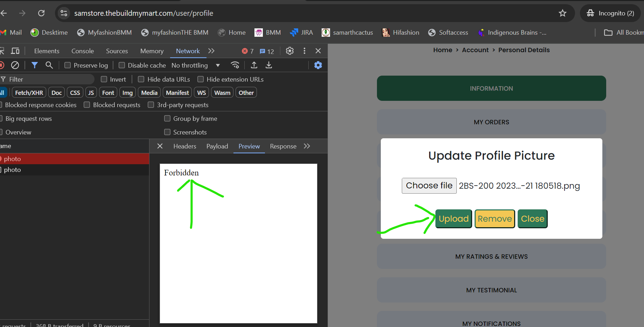
Task: Select the failed red photo request
Action: [75, 159]
